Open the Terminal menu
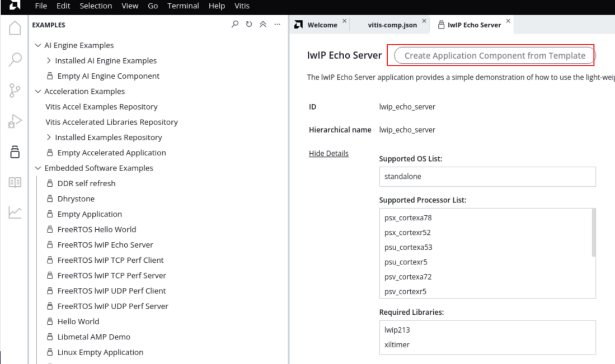Screen dimensions: 615x364 pos(183,6)
